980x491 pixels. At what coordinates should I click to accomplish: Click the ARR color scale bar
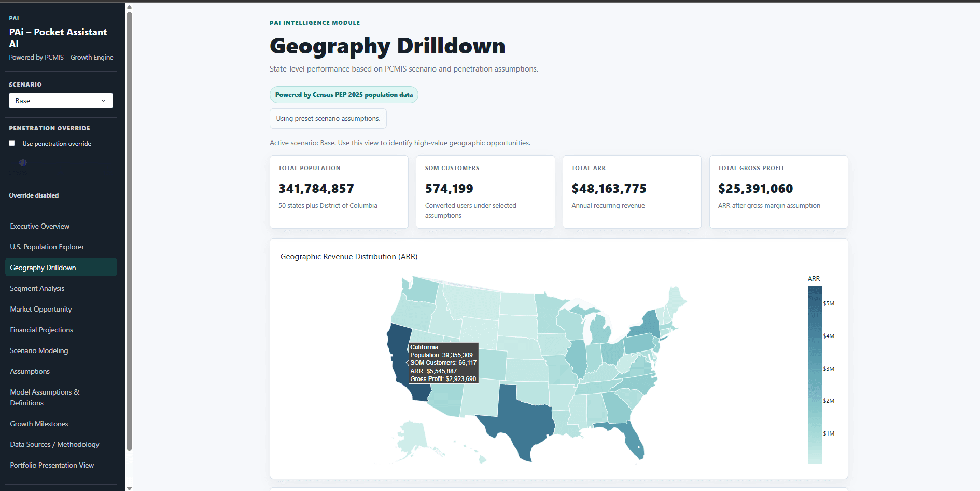tap(815, 374)
